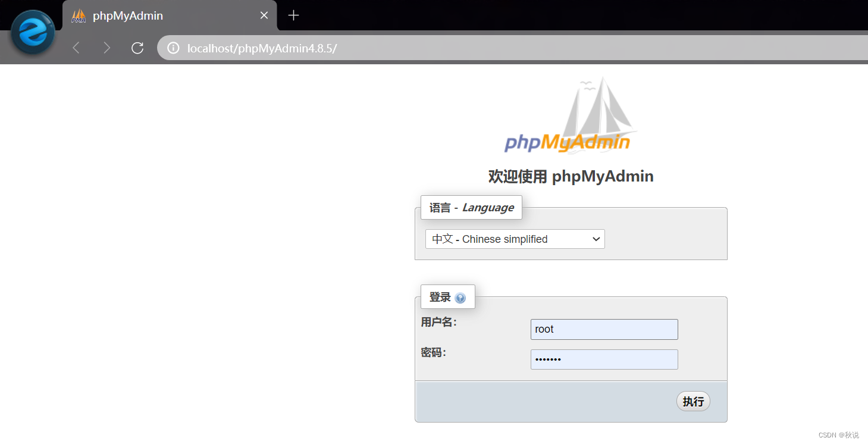
Task: Select the phpMyAdmin browser tab
Action: pos(170,15)
